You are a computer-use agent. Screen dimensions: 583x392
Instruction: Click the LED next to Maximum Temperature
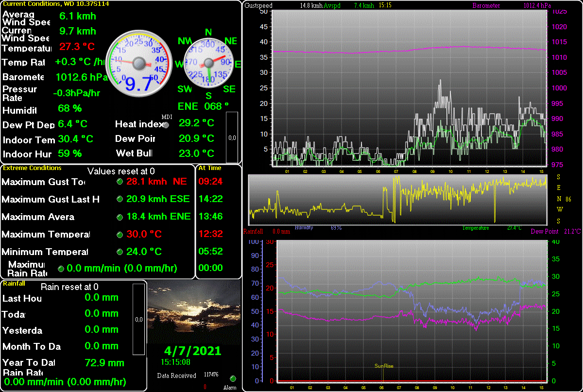pos(120,235)
